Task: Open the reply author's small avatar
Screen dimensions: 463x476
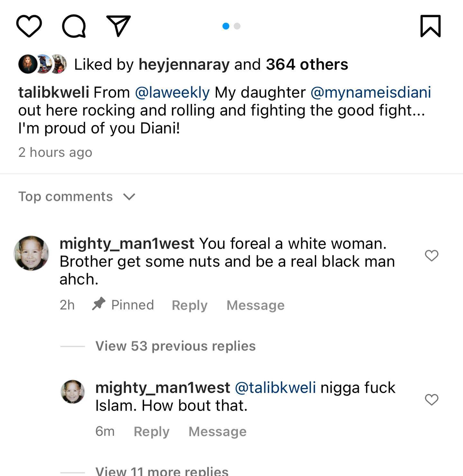Action: coord(73,391)
